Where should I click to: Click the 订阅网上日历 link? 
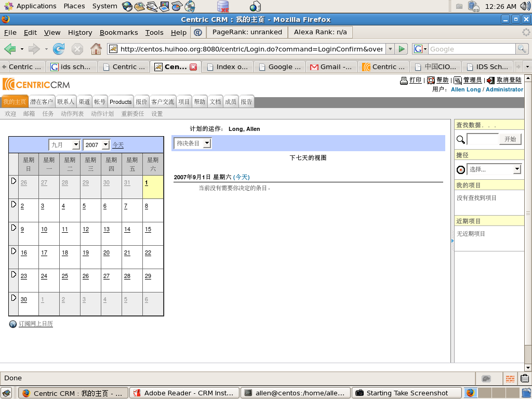pos(36,324)
